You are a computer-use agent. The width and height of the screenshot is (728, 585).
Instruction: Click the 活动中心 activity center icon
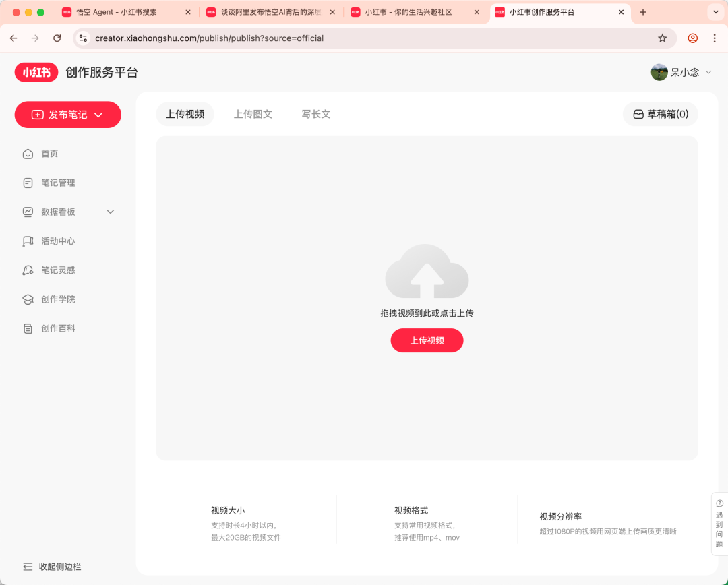[27, 241]
